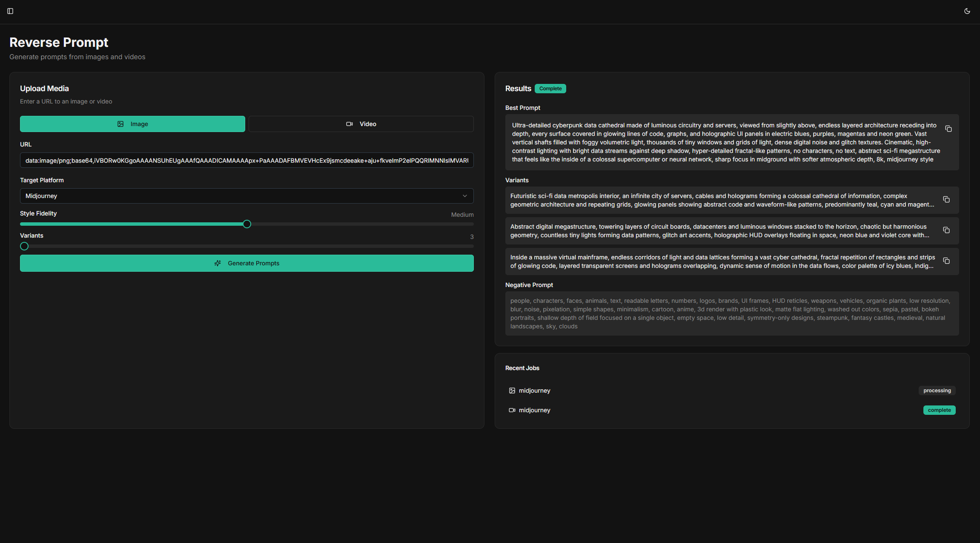Switch to Image upload mode
The image size is (980, 543).
tap(132, 124)
